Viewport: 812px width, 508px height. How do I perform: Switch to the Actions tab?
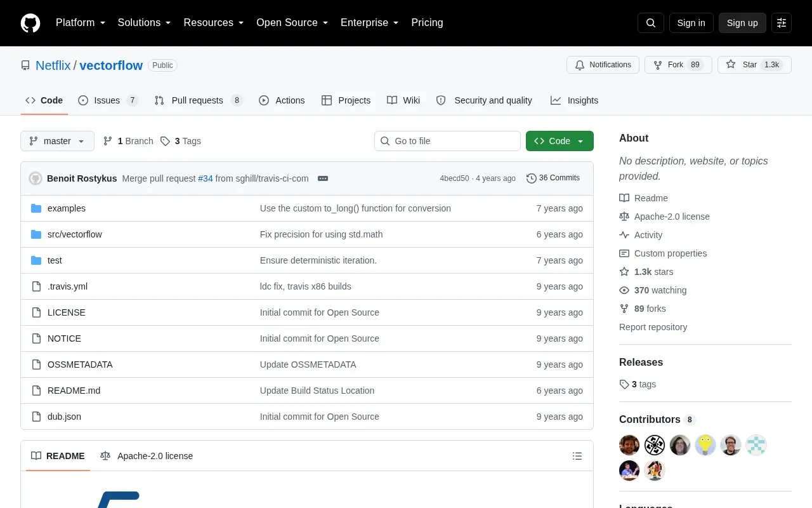tap(282, 100)
